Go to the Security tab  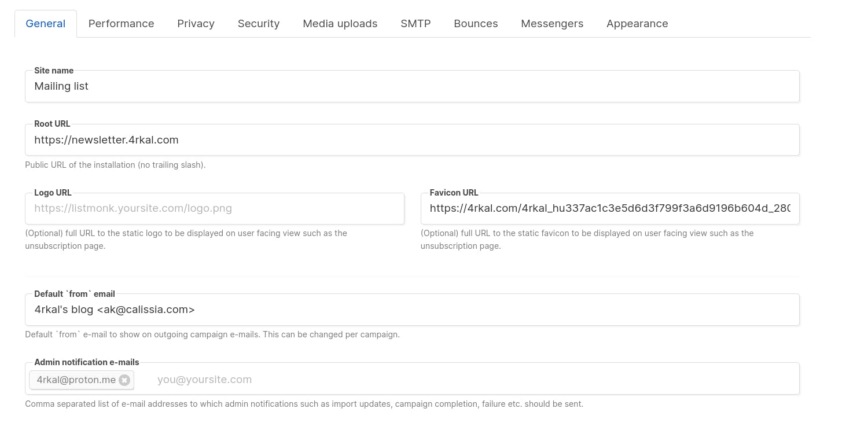pyautogui.click(x=258, y=24)
